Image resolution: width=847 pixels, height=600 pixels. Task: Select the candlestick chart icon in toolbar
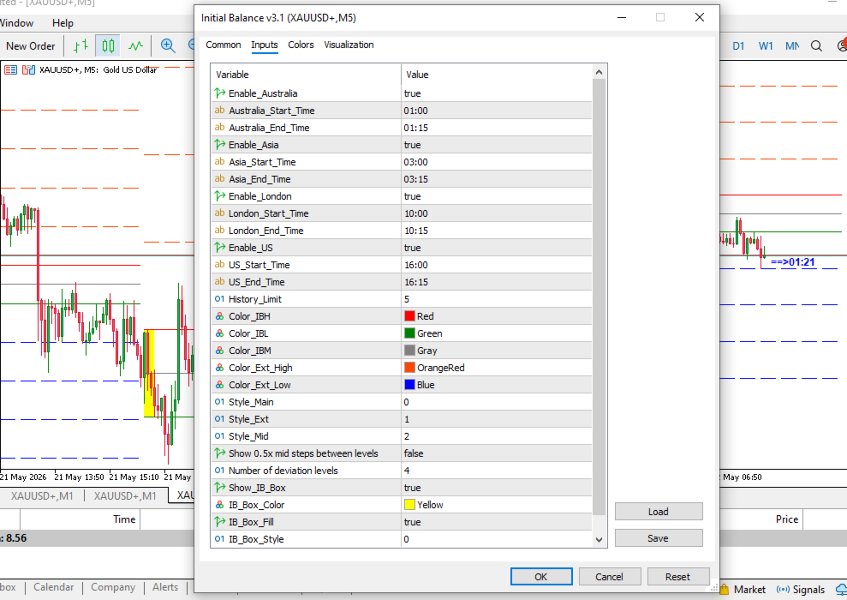[108, 46]
